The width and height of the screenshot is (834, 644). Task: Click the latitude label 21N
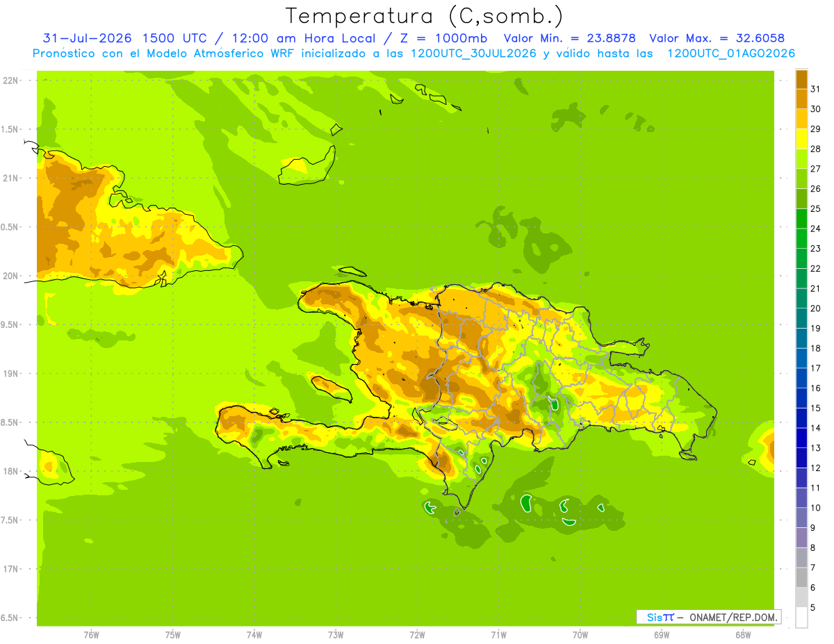point(10,179)
